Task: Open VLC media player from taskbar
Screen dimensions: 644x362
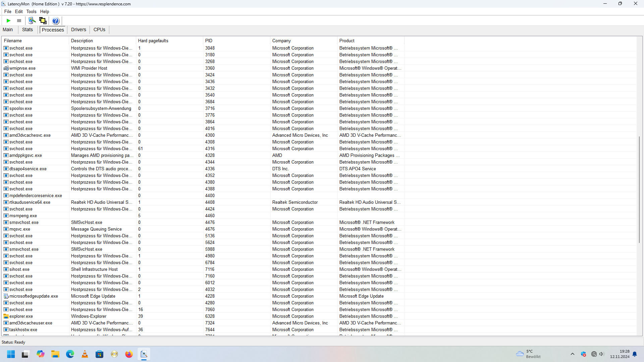Action: click(x=85, y=354)
